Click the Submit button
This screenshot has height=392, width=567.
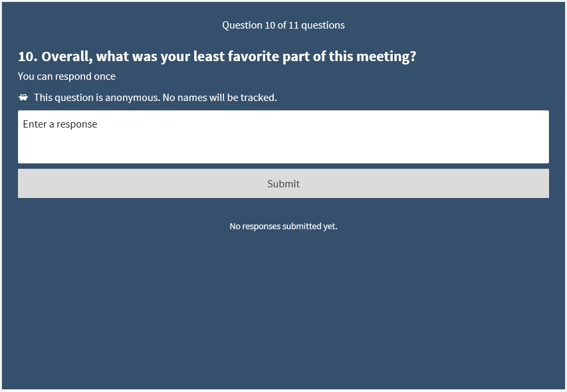(x=283, y=183)
